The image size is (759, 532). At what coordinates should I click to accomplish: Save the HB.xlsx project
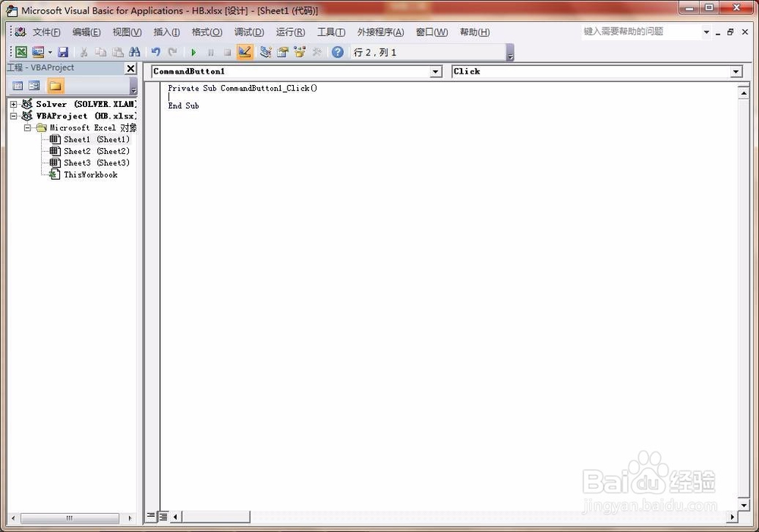click(63, 52)
